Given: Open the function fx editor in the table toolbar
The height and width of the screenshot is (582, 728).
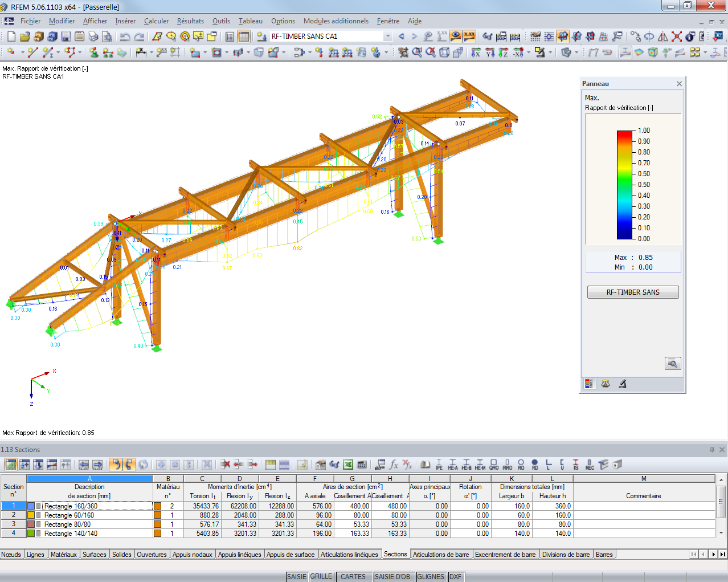Looking at the screenshot, I should tap(394, 463).
